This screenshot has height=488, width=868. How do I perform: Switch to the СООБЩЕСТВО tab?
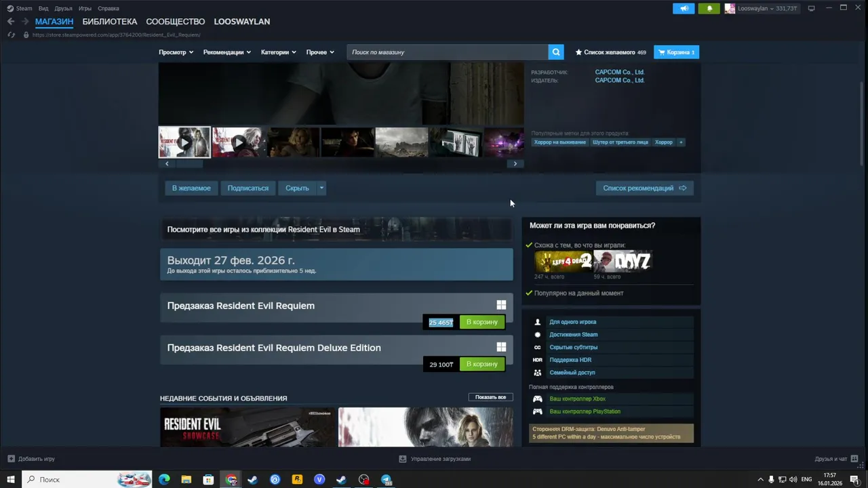[x=176, y=22]
